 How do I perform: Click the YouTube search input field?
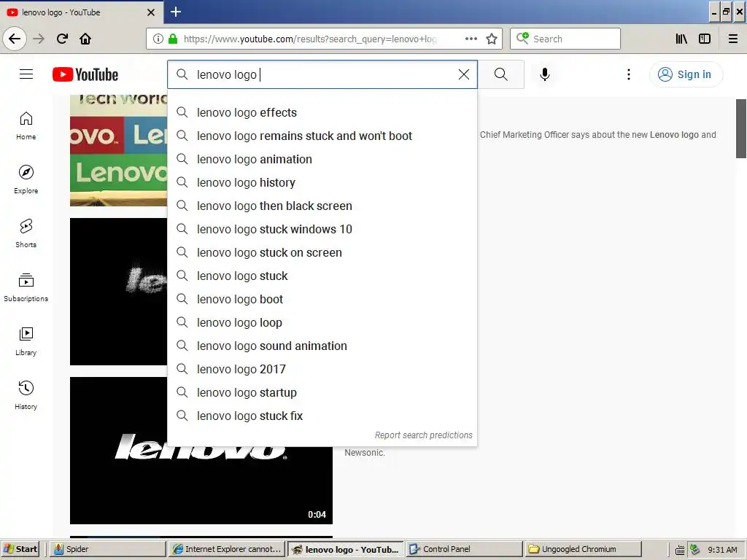pos(322,74)
